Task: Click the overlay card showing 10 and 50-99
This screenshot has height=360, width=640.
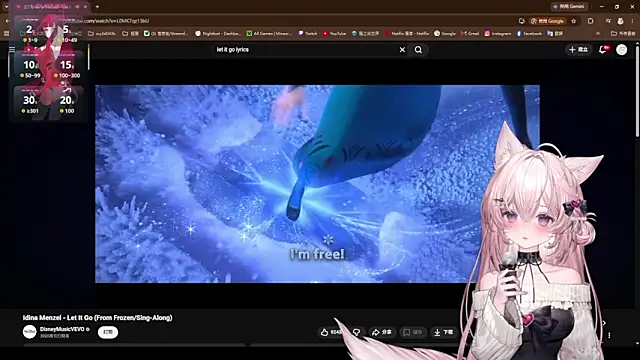Action: tap(31, 68)
